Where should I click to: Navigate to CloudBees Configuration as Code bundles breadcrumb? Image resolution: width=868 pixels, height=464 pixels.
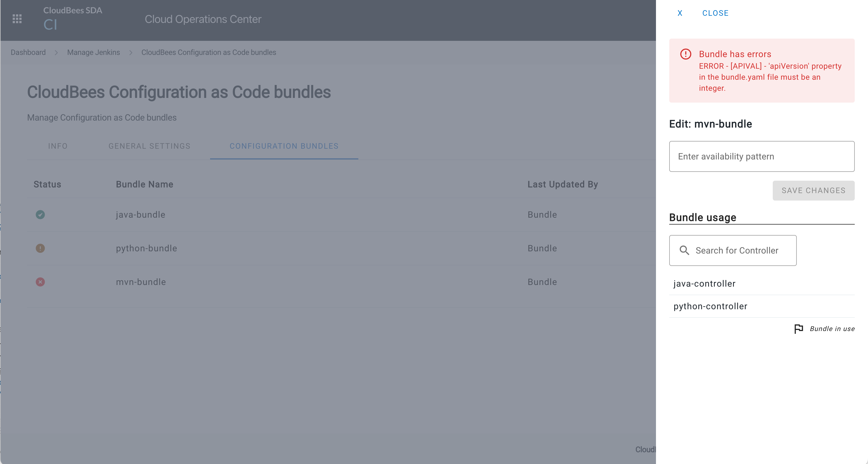(209, 52)
